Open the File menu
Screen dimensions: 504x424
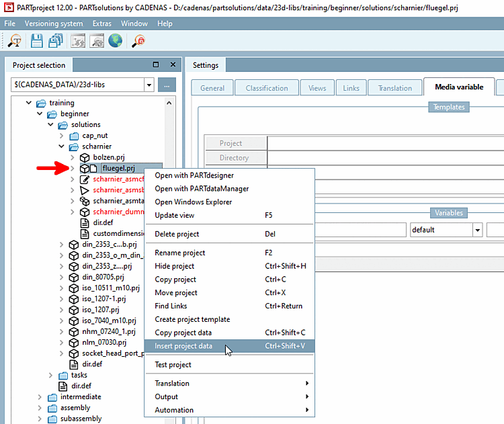click(x=9, y=24)
